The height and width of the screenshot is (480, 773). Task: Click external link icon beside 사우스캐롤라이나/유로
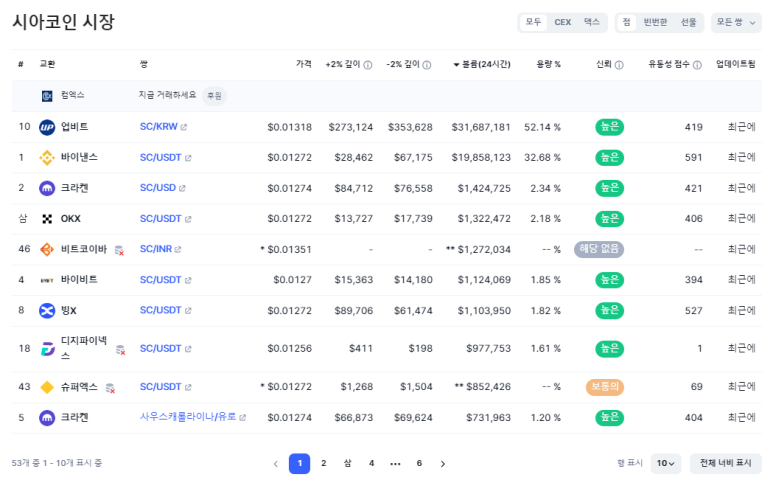coord(243,417)
